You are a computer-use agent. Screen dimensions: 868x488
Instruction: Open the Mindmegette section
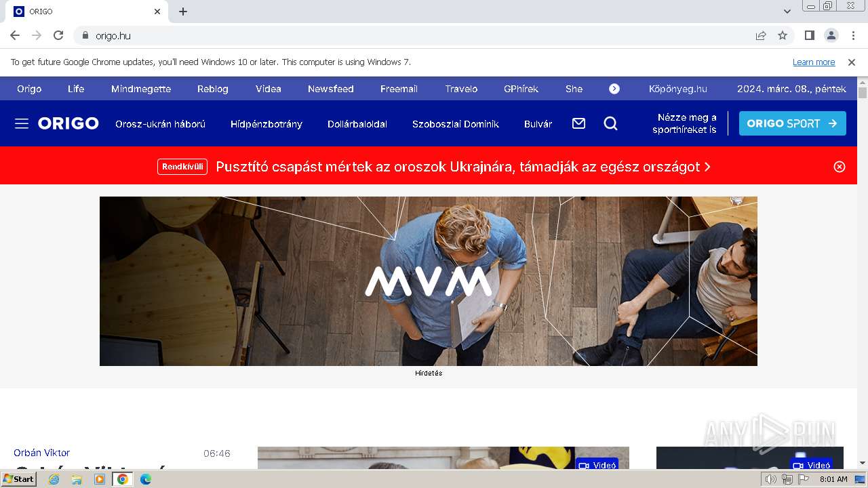[x=141, y=89]
